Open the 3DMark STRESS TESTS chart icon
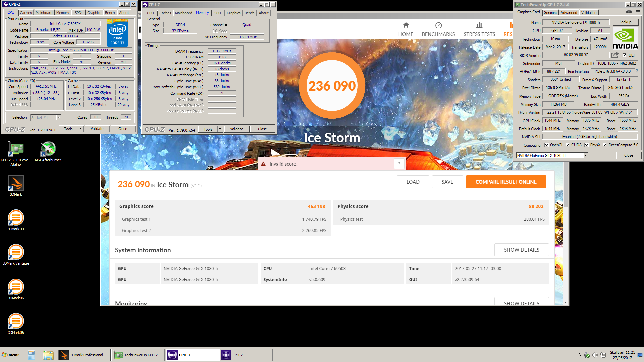This screenshot has width=644, height=362. pos(479,25)
